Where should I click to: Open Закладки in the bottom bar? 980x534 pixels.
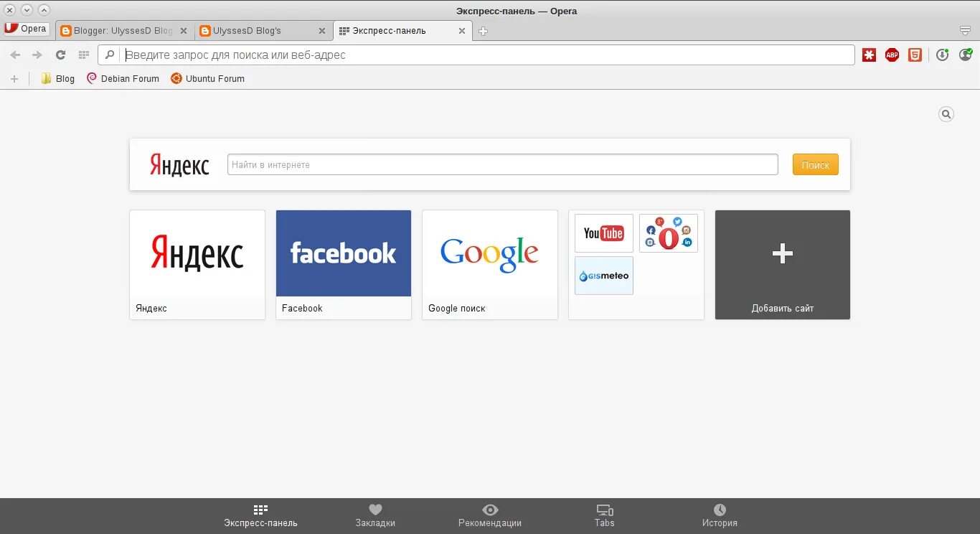(x=375, y=516)
